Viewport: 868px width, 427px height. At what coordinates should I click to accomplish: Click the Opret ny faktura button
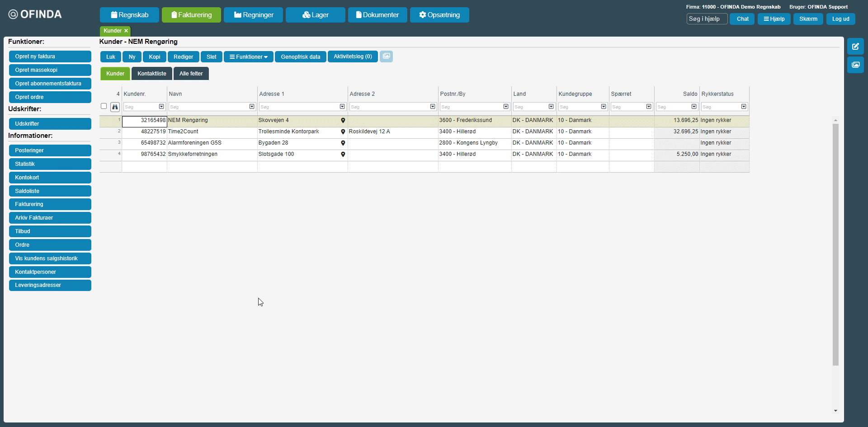pyautogui.click(x=50, y=56)
